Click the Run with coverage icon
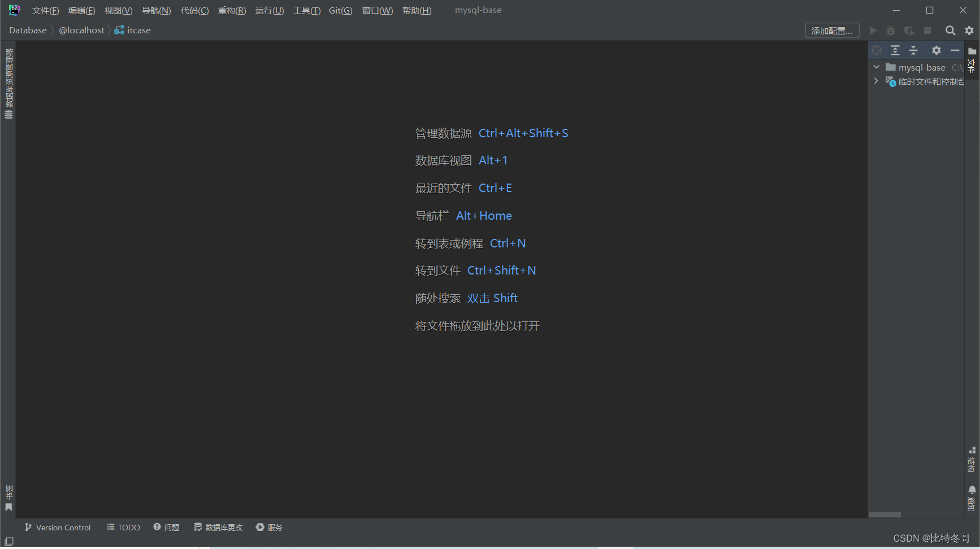Viewport: 980px width, 549px height. (909, 30)
